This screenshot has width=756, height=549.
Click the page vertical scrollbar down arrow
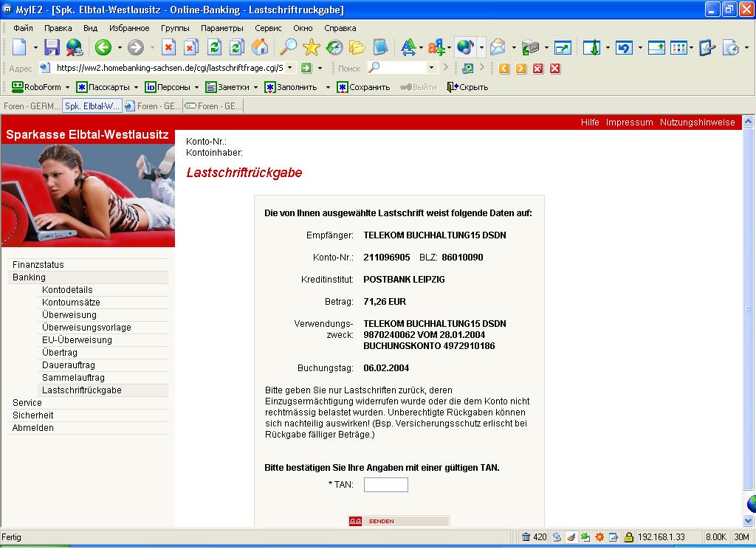pos(749,520)
